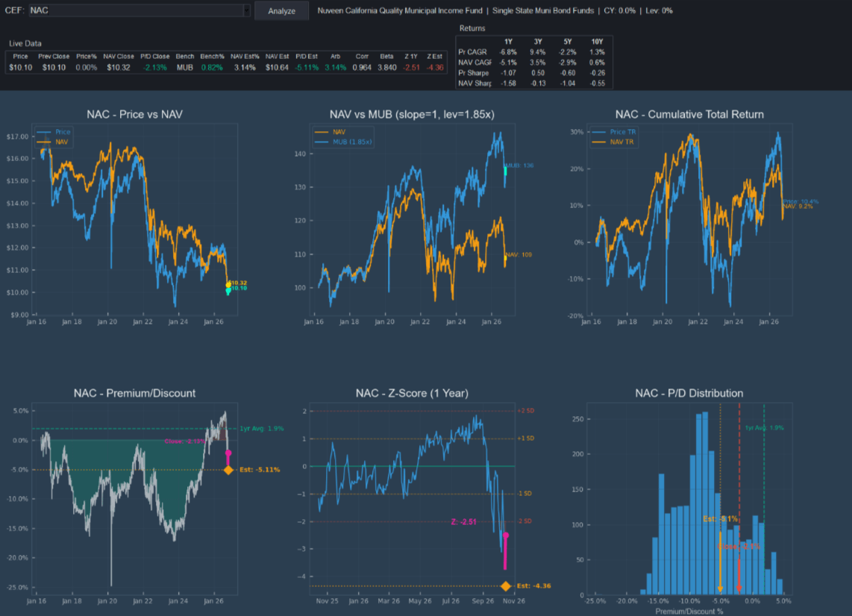Click the Pr CAGR 10Y value 1.3%
The image size is (852, 616).
coord(597,52)
